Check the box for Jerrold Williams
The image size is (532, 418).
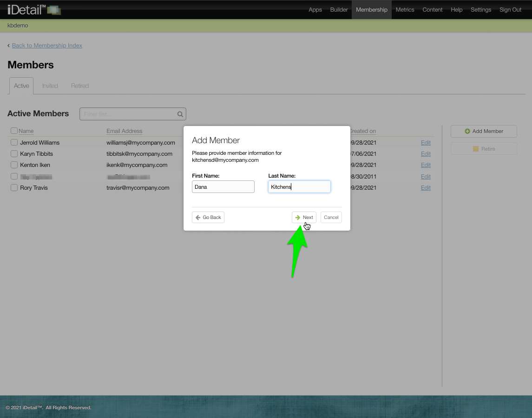[x=14, y=142]
